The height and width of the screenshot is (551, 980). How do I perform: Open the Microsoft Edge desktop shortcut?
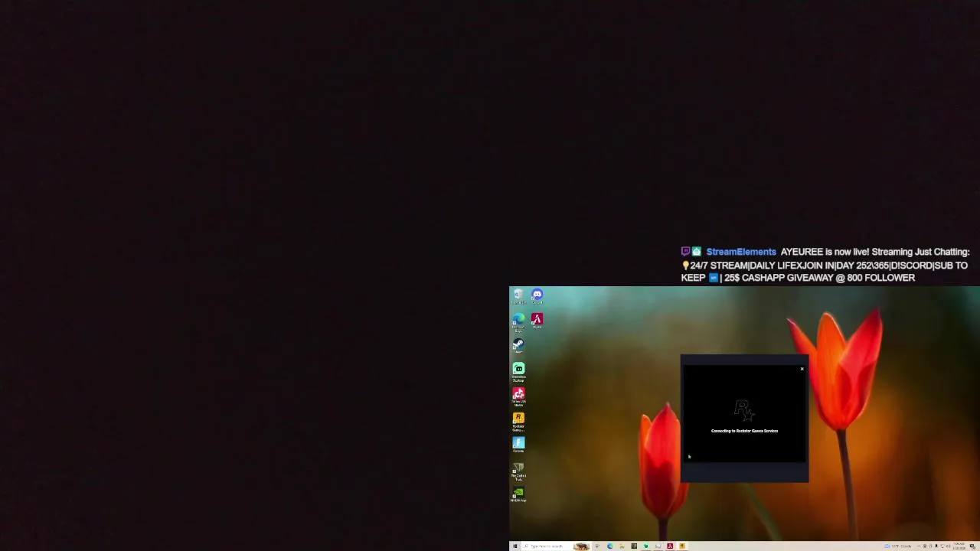[518, 322]
